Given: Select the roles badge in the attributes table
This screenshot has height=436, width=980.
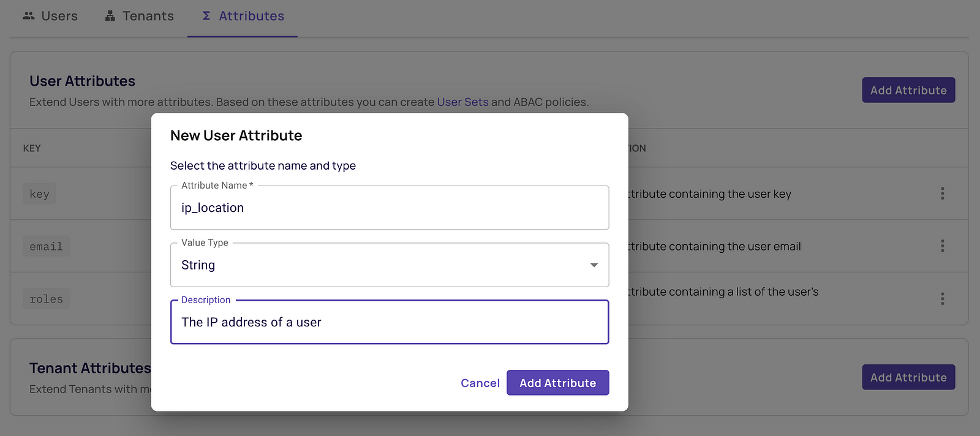Looking at the screenshot, I should pyautogui.click(x=46, y=298).
